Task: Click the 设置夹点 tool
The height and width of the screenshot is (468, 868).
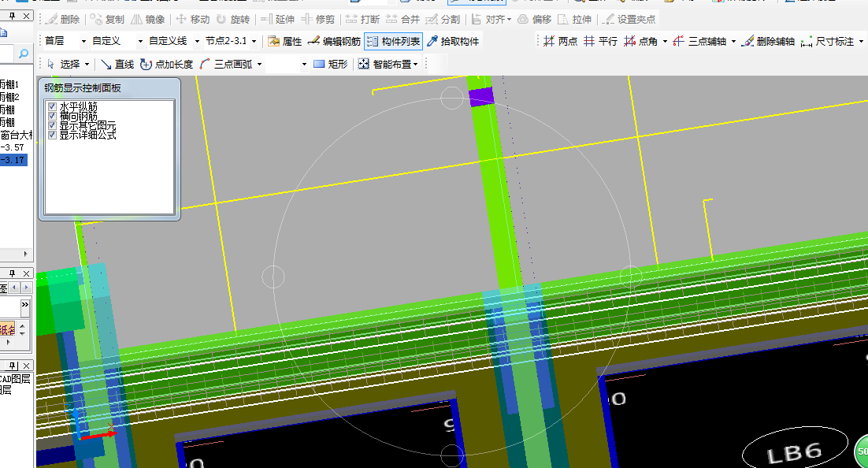Action: (x=629, y=20)
